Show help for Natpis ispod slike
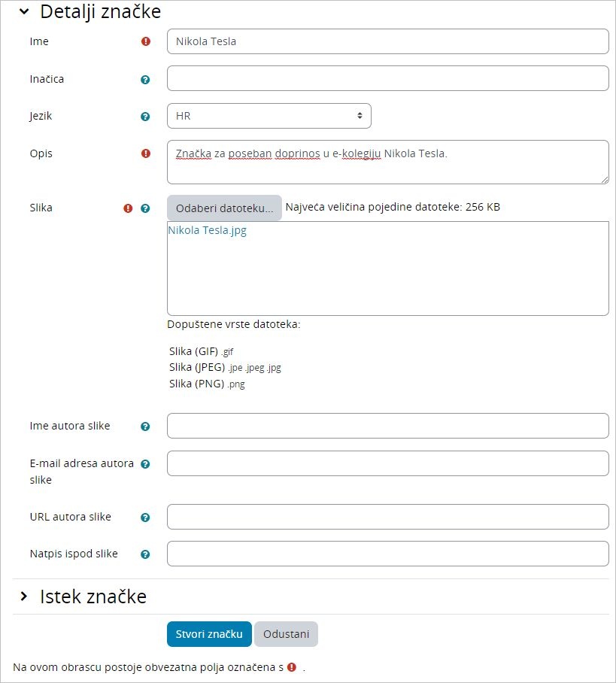The image size is (616, 683). 145,554
